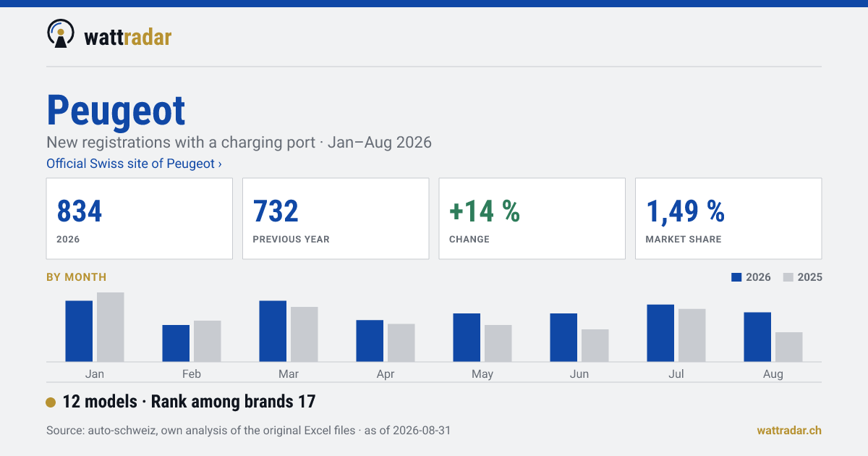Open the Official Swiss site of Peugeot link
This screenshot has height=456, width=868.
click(x=134, y=164)
